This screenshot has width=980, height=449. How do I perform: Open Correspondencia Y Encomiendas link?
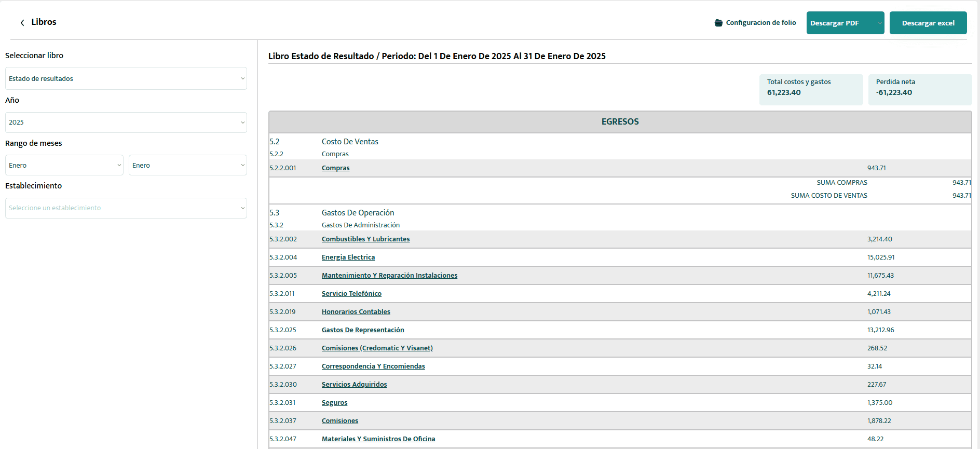373,366
